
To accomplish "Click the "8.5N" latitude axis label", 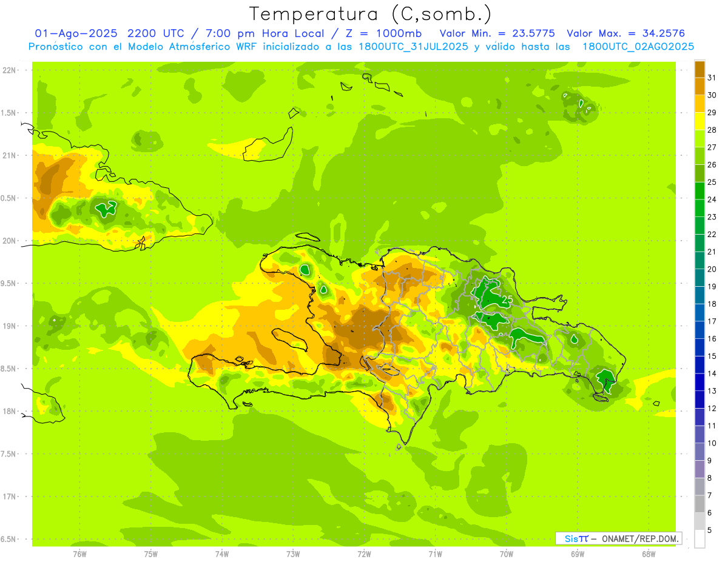I will pos(8,369).
